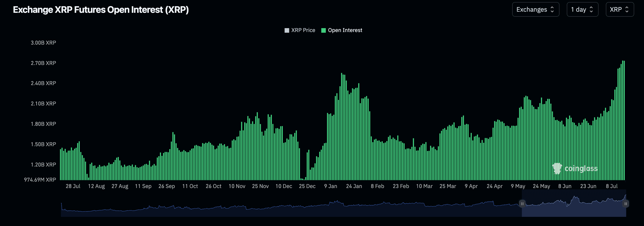Expand the XRP unit selector
Image resolution: width=644 pixels, height=226 pixels.
620,10
